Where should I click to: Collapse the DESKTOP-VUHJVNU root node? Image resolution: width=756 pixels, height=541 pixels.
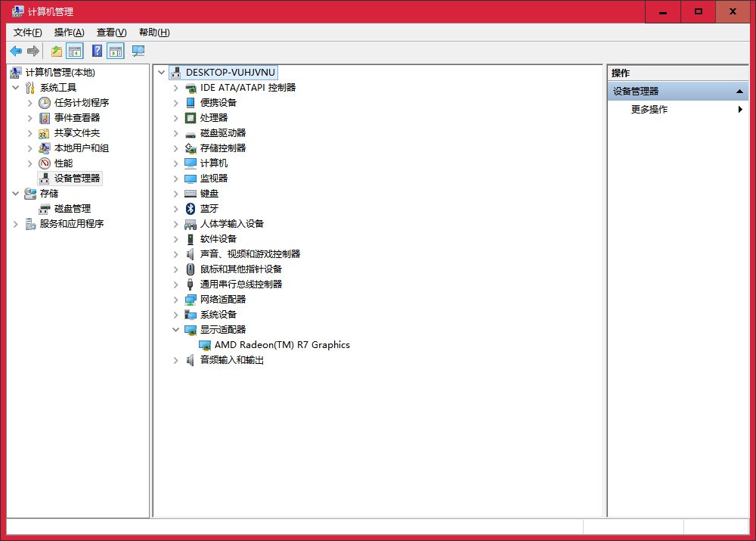point(162,73)
